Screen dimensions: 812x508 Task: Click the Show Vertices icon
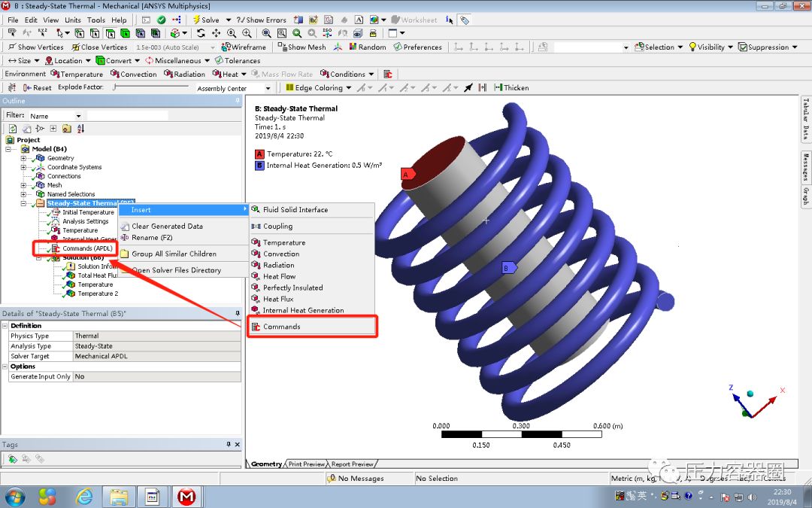[34, 47]
